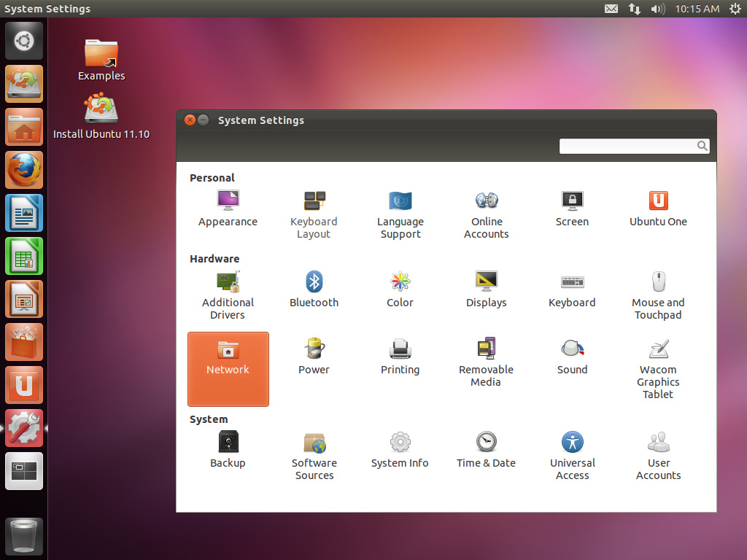Open Sound settings panel
747x560 pixels.
click(x=572, y=356)
